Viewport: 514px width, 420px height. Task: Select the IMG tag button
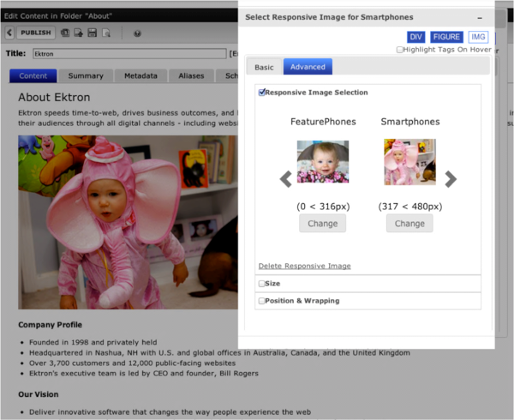click(x=478, y=37)
